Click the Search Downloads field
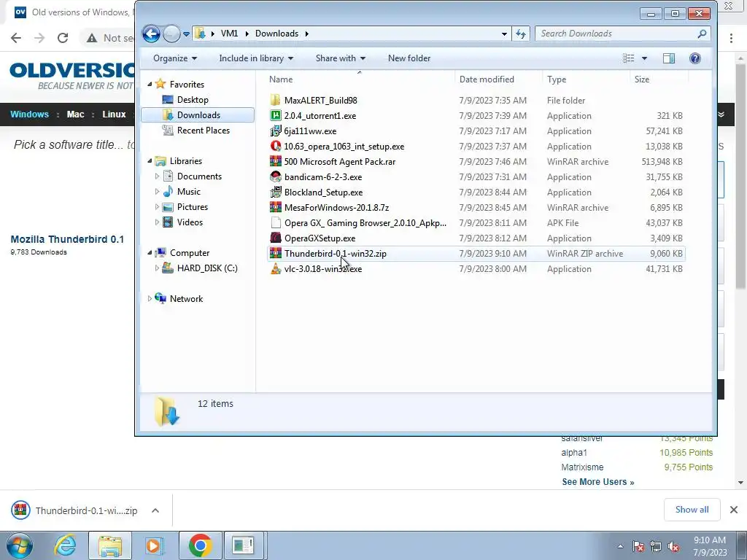Image resolution: width=747 pixels, height=560 pixels. click(x=623, y=34)
